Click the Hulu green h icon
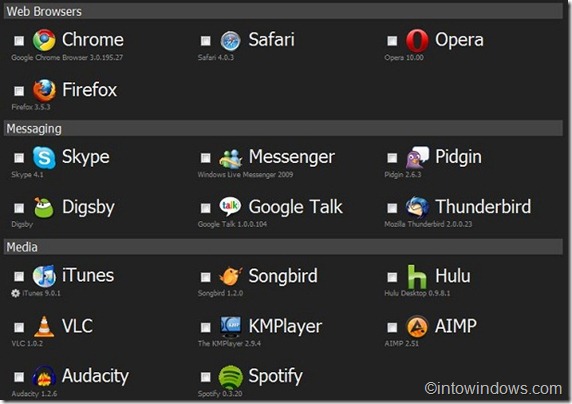This screenshot has width=572, height=404. click(417, 277)
